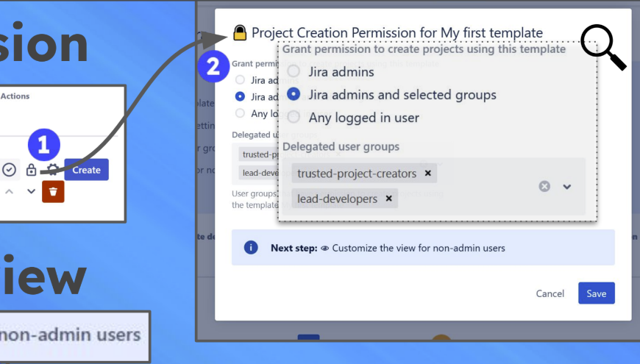This screenshot has width=640, height=364.
Task: Click the "Actions" column header
Action: pos(15,96)
